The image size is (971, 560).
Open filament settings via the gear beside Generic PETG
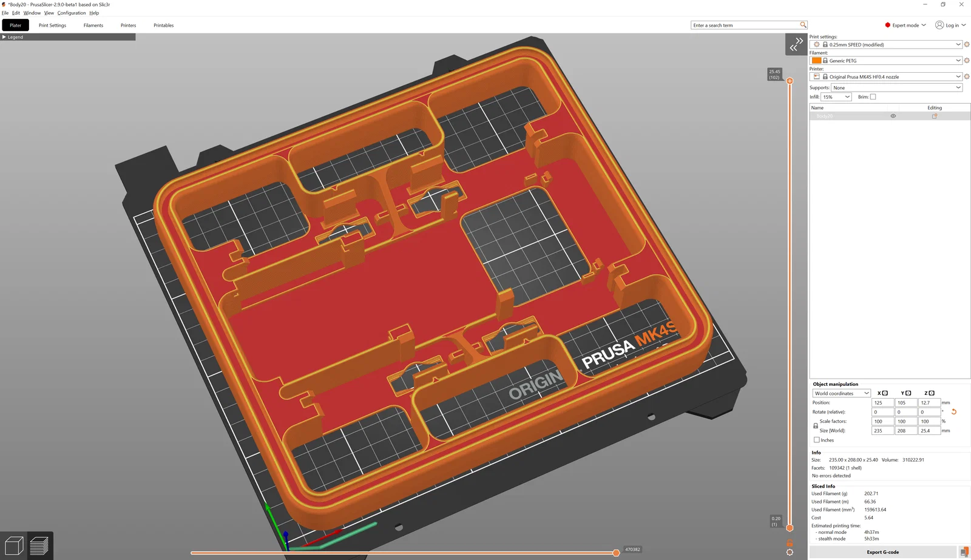(x=967, y=61)
